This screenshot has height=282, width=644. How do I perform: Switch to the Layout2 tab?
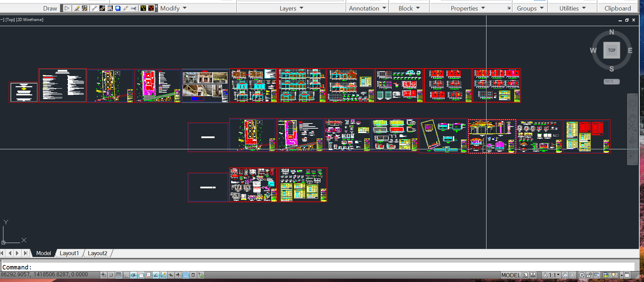(x=97, y=253)
